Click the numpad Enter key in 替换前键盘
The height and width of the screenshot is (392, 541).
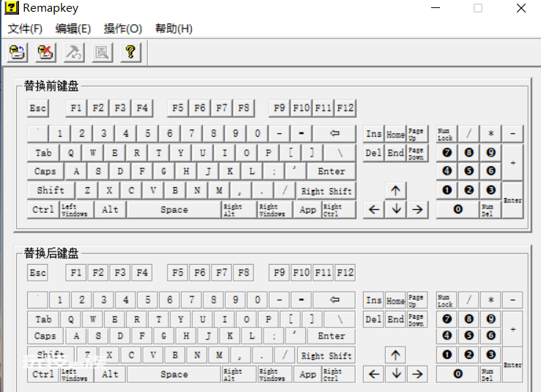(512, 200)
